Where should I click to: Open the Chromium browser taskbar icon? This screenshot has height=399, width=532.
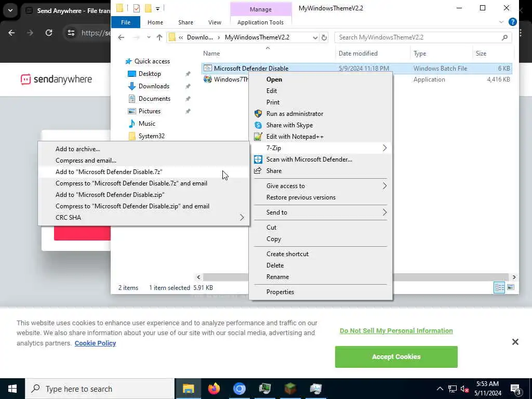point(239,389)
